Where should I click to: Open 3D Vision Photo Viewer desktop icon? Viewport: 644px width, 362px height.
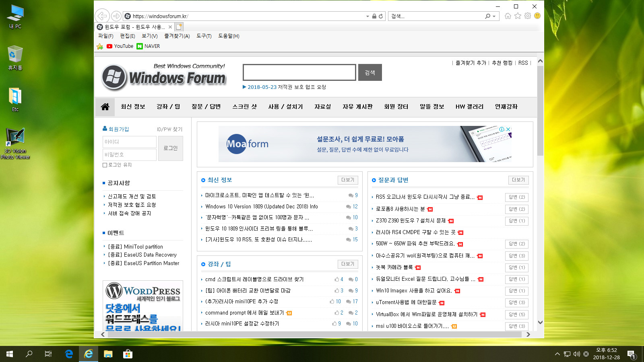pyautogui.click(x=15, y=144)
